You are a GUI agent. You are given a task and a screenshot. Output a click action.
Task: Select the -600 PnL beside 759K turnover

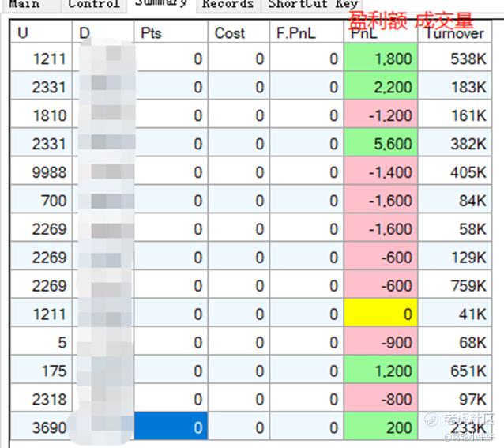(381, 284)
